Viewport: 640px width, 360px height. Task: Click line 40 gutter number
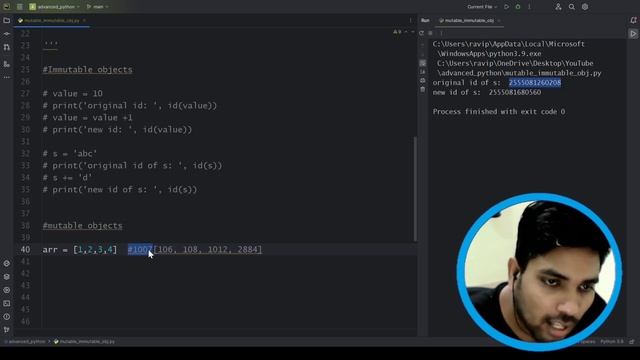tap(25, 249)
